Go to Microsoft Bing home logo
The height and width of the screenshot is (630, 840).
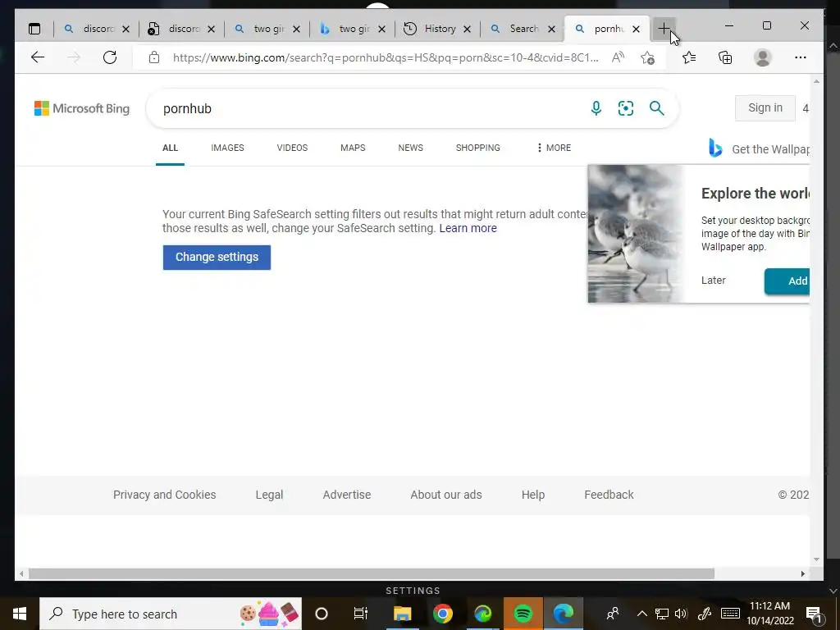pos(82,108)
